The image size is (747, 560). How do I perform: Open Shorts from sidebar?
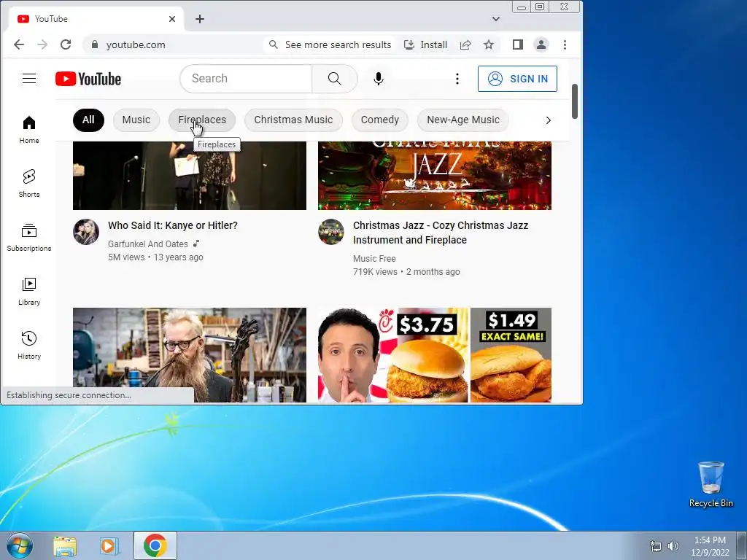tap(29, 183)
